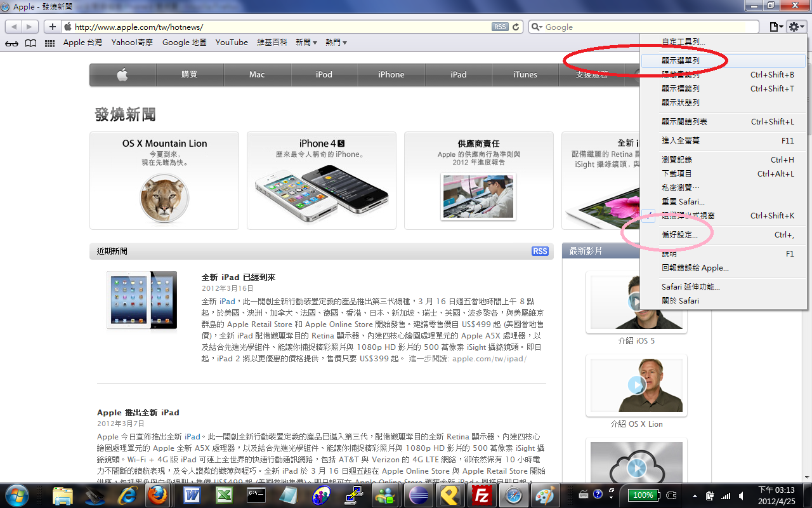Image resolution: width=812 pixels, height=508 pixels.
Task: Toggle 顯示標籤列 in the menu
Action: 723,89
